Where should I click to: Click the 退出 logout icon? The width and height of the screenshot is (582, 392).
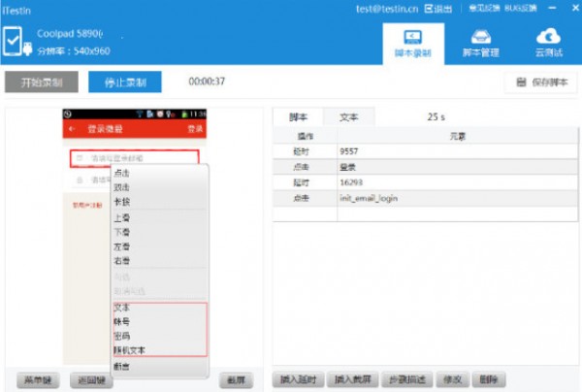(x=431, y=8)
